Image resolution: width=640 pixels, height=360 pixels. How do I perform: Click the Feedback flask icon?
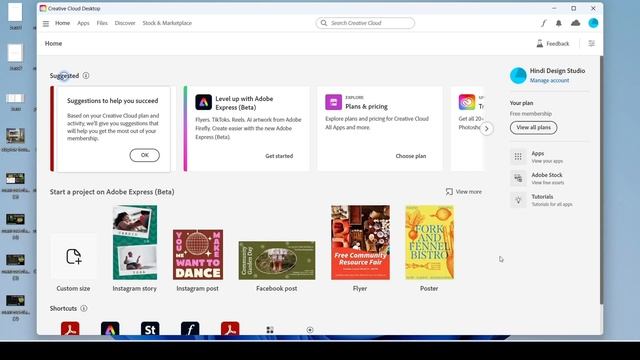click(540, 43)
